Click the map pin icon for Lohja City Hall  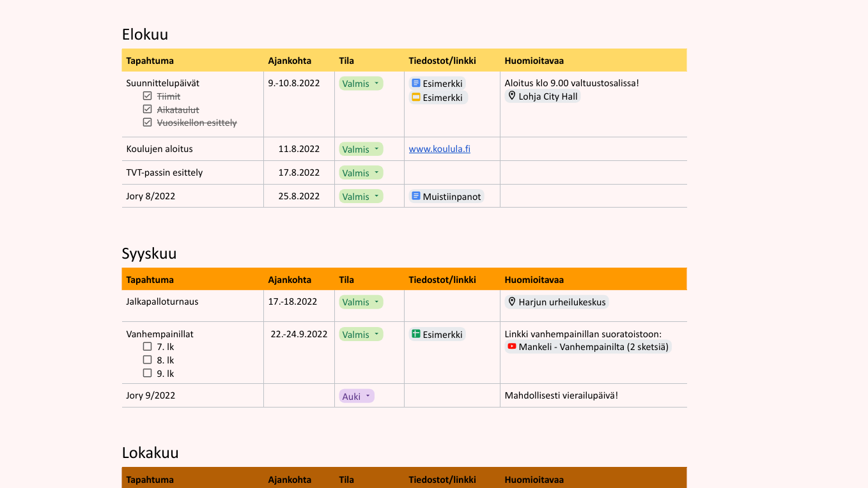point(512,96)
